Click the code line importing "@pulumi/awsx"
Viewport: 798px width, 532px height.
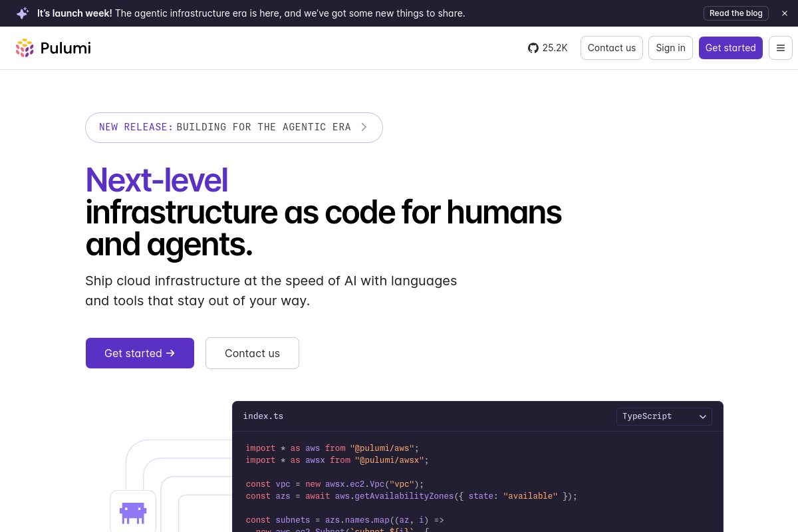(337, 460)
